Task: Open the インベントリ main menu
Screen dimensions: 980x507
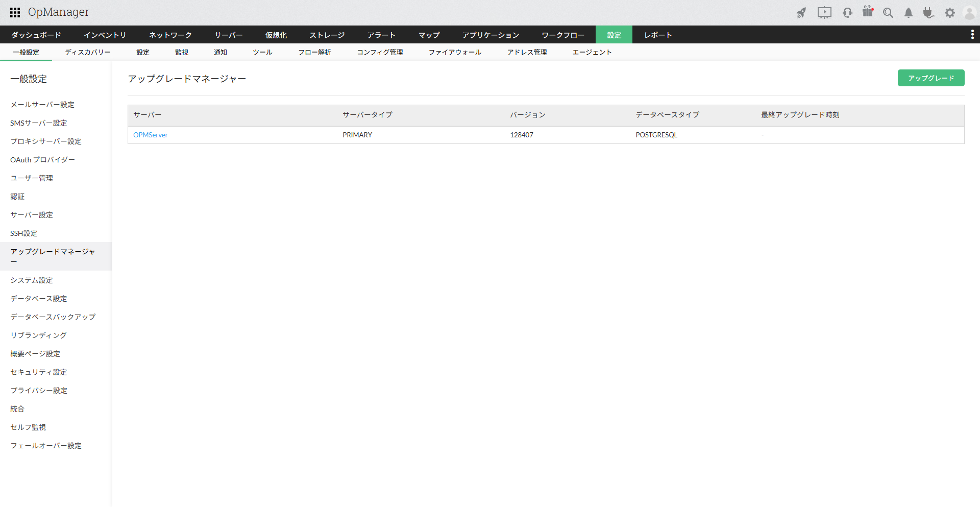Action: click(x=105, y=35)
